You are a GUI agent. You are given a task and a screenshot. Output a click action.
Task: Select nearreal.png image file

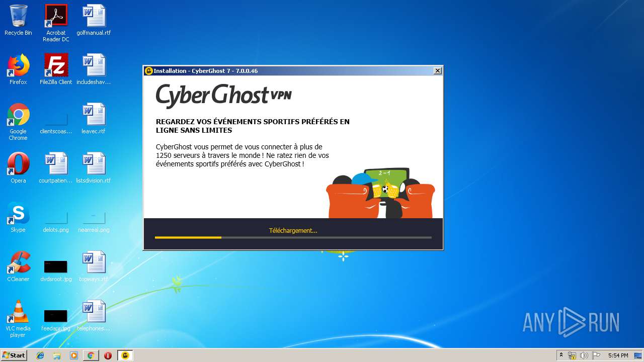(94, 221)
